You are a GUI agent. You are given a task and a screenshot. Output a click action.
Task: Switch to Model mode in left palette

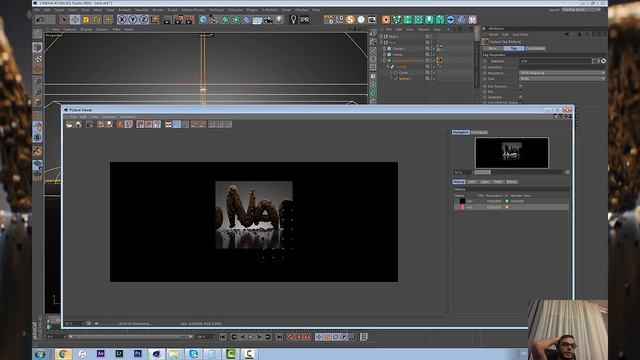point(38,47)
